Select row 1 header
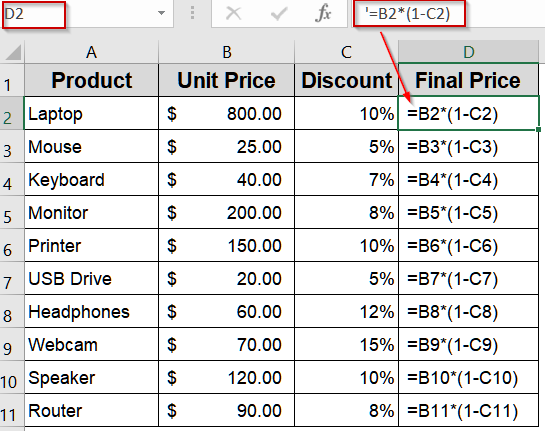Viewport: 545px width, 431px height. point(12,80)
